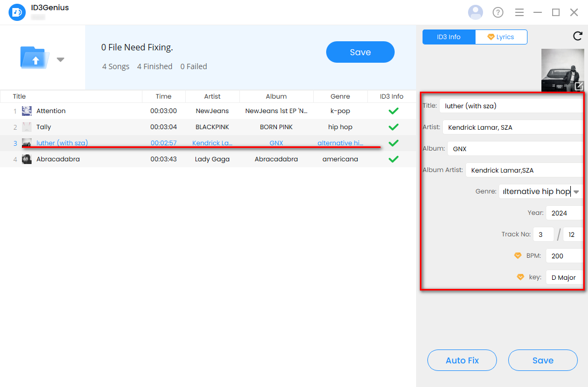Screen dimensions: 588x387
Task: Click into the Artist input field
Action: tap(513, 127)
